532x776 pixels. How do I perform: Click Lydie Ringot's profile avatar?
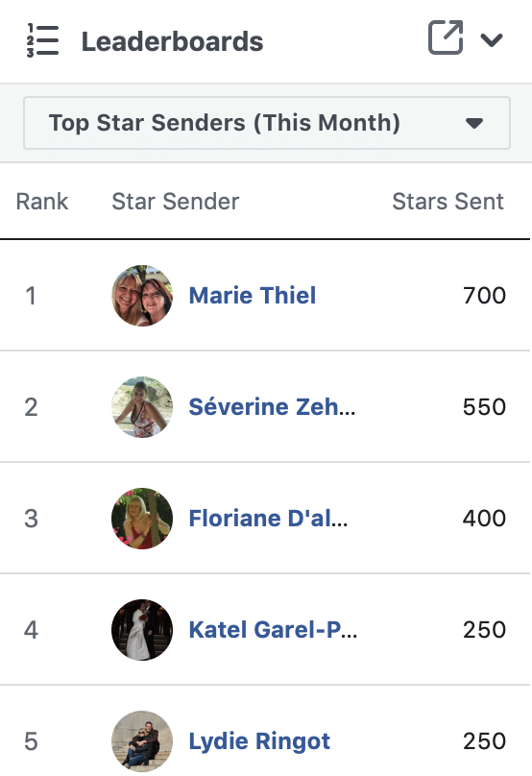pyautogui.click(x=142, y=740)
